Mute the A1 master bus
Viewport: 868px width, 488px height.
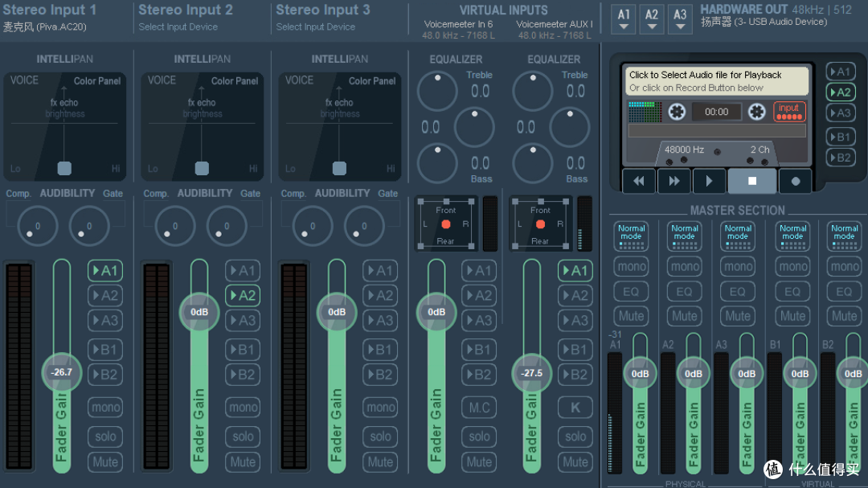tap(631, 316)
